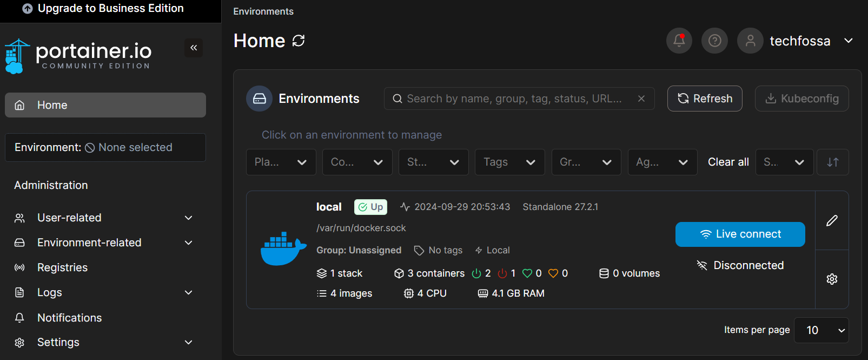Open Notifications from the sidebar
This screenshot has height=360, width=868.
[69, 318]
